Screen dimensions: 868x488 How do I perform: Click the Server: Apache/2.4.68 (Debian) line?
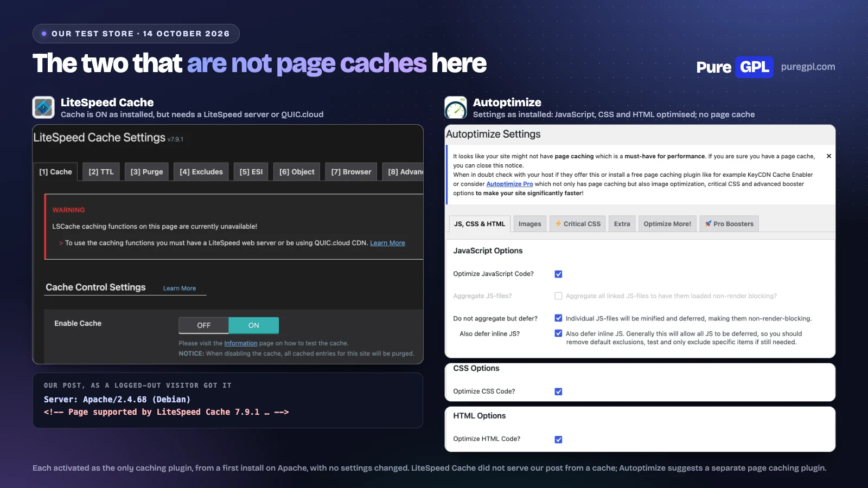point(117,400)
